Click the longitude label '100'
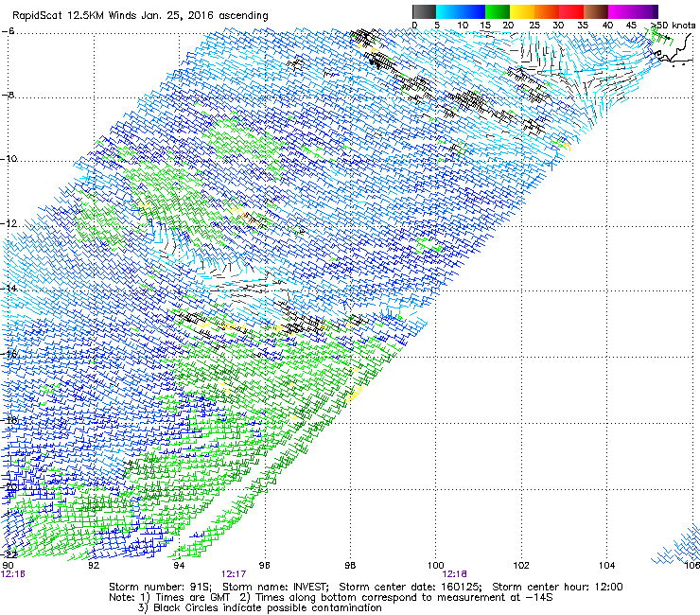The width and height of the screenshot is (700, 615). click(436, 565)
